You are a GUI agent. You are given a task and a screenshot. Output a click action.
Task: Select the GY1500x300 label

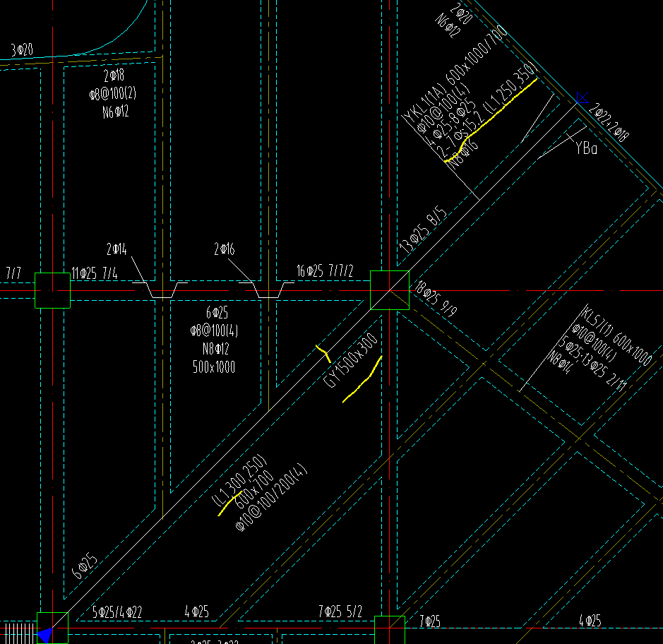350,360
